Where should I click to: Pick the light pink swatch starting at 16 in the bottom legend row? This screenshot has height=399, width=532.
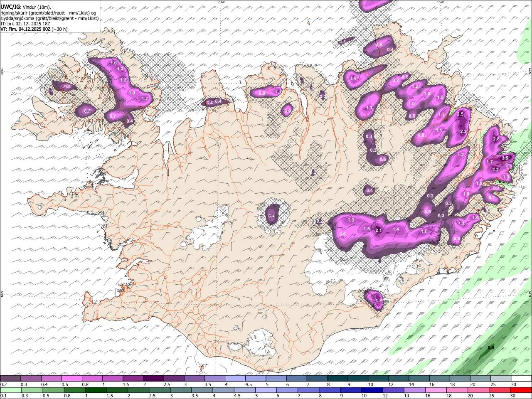tap(436, 390)
